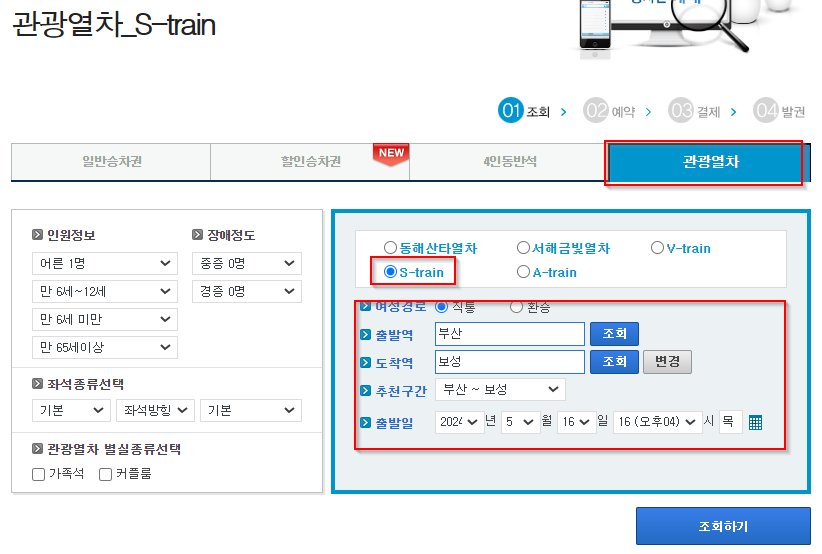Click the 조회하기 search button

(723, 526)
